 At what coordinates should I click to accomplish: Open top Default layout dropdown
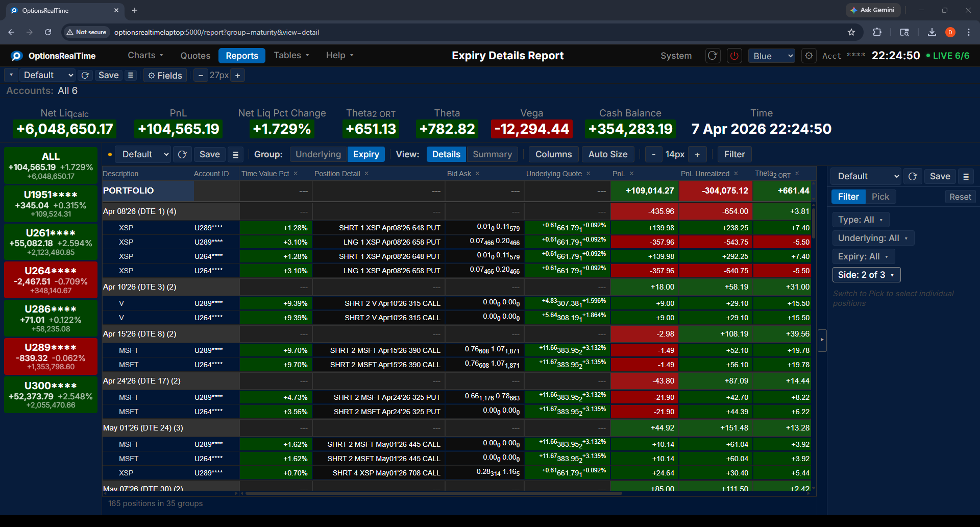(x=47, y=75)
